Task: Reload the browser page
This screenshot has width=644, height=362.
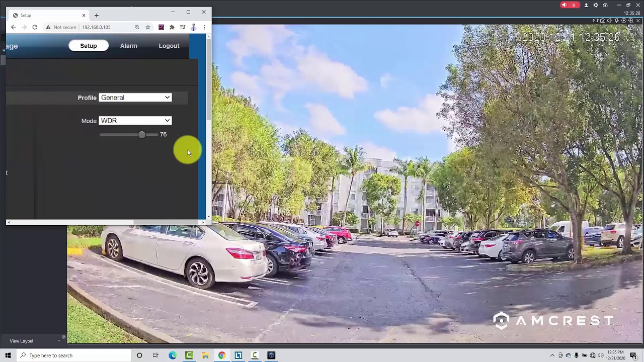Action: pyautogui.click(x=35, y=27)
